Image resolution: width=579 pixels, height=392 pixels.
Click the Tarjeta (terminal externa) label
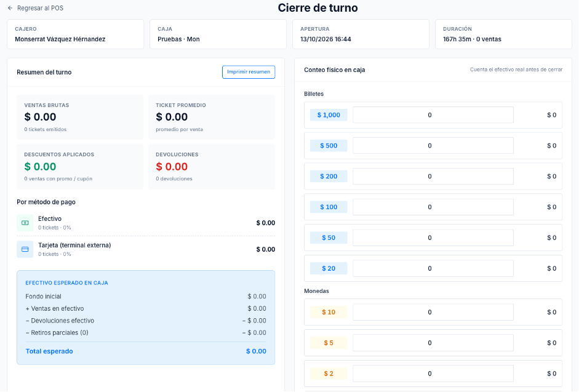click(74, 246)
